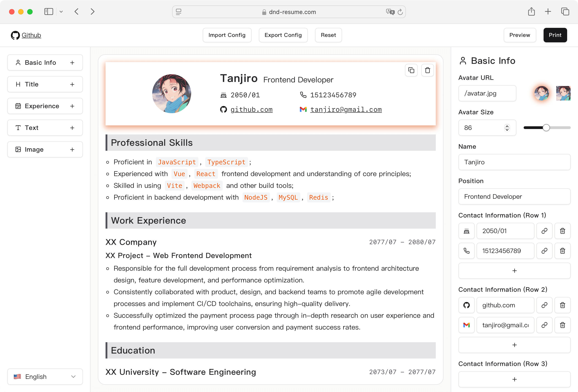Expand the Safari sidebar options chevron
This screenshot has height=392, width=578.
tap(61, 12)
